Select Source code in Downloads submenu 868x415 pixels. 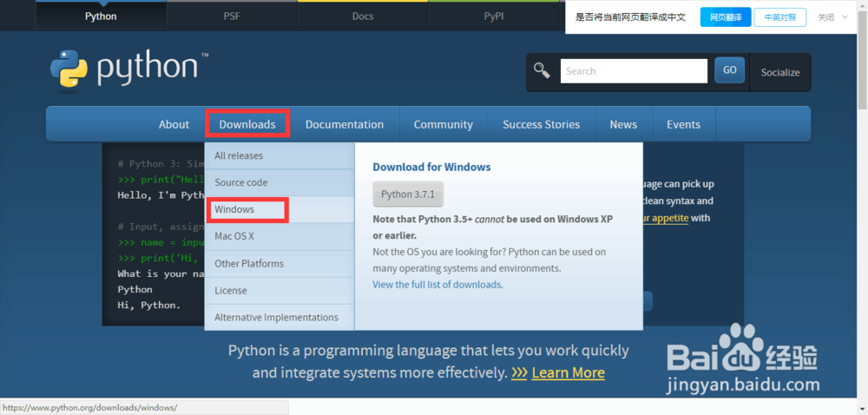[x=279, y=182]
